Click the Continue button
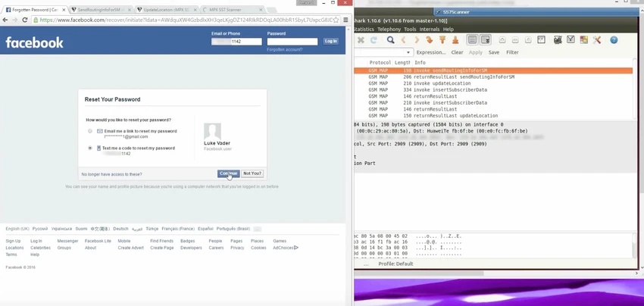This screenshot has height=306, width=644. [x=228, y=173]
